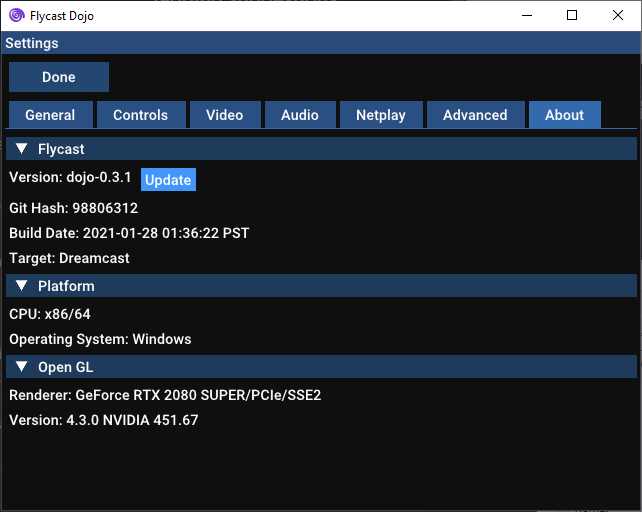Viewport: 642px width, 512px height.
Task: Click 'Version: 4.3.0 NVIDIA 451.67' text
Action: 104,420
